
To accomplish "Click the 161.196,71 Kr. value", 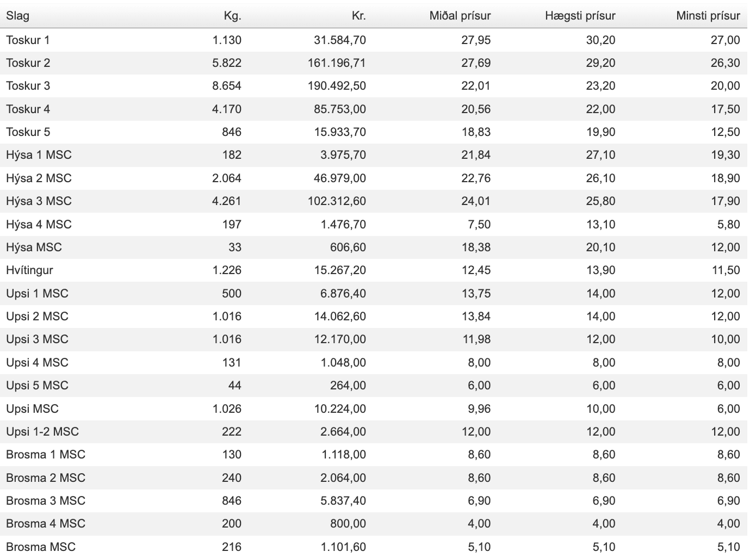I will [x=337, y=63].
